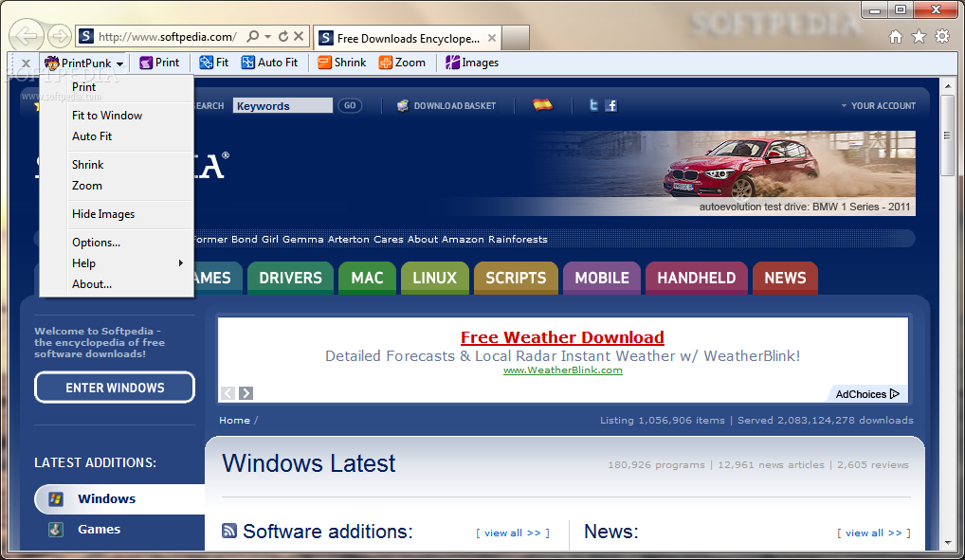Open About... from the menu

click(117, 283)
